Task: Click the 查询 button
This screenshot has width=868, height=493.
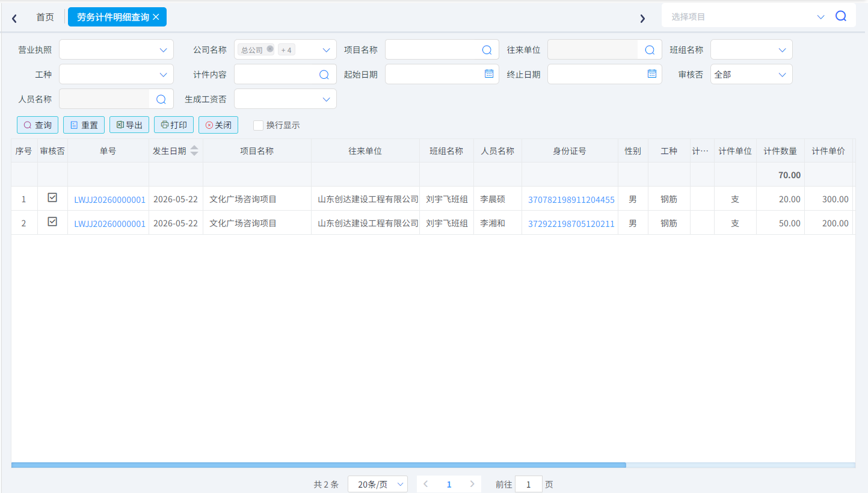Action: [x=37, y=125]
